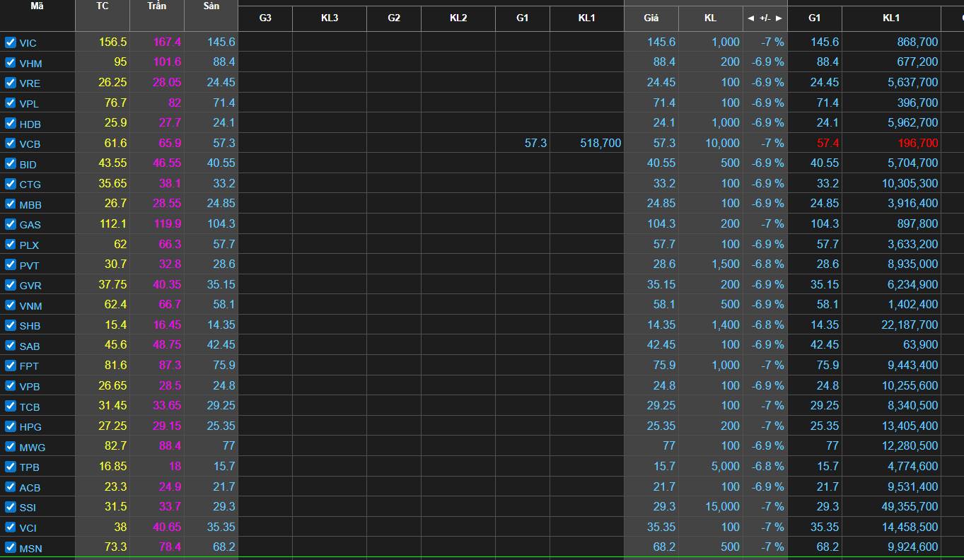
Task: Click the +/- column header label
Action: (765, 18)
